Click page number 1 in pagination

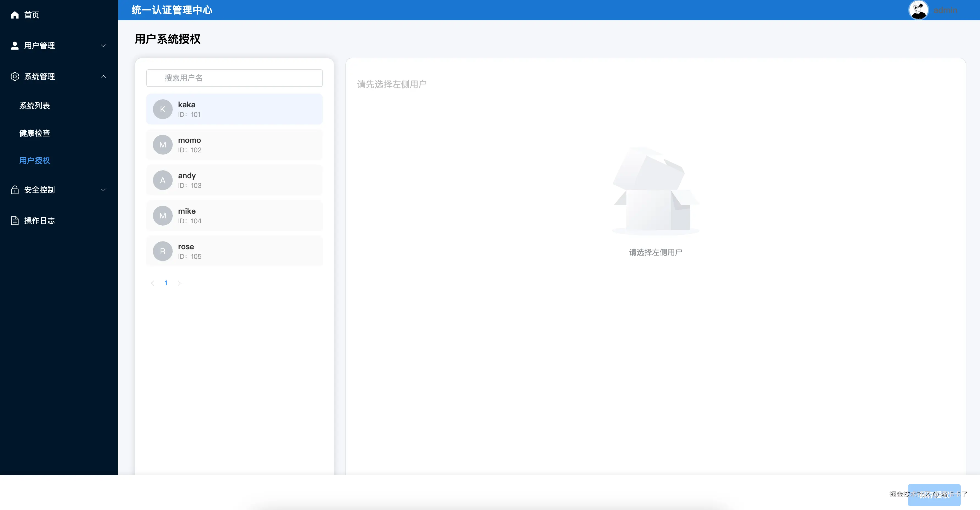pyautogui.click(x=166, y=283)
